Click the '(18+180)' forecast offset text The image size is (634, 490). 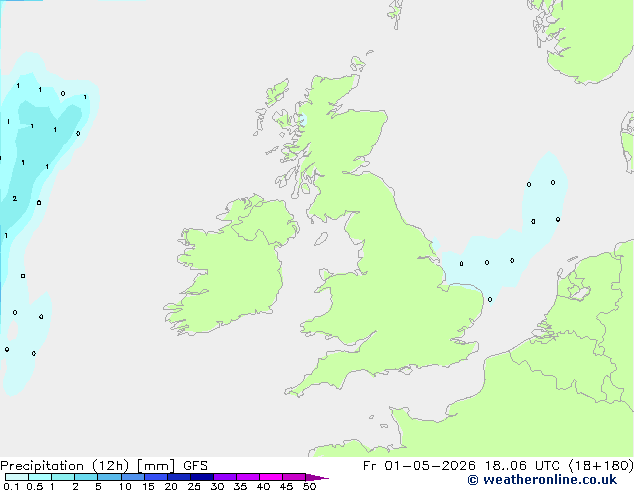[x=601, y=466]
